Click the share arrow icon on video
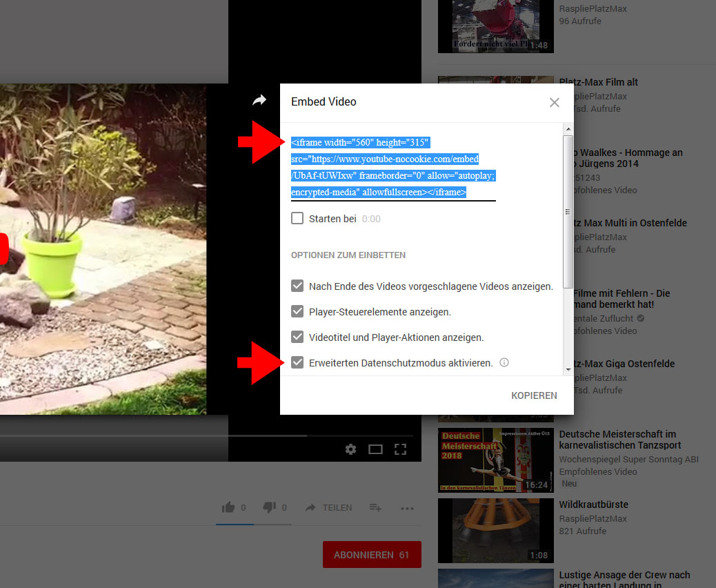Screen dimensions: 716x588 tap(259, 100)
